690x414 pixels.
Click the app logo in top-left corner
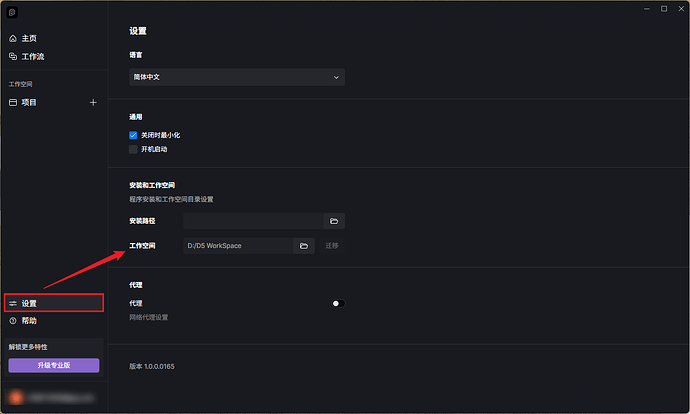[x=13, y=12]
